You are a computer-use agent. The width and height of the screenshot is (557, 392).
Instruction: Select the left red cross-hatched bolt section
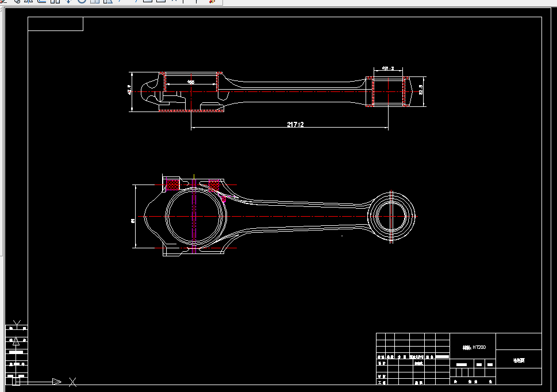[x=172, y=185]
